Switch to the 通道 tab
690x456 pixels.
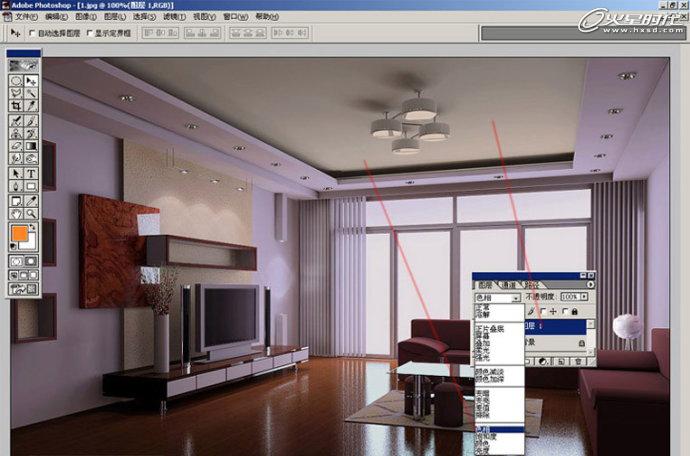tap(509, 285)
